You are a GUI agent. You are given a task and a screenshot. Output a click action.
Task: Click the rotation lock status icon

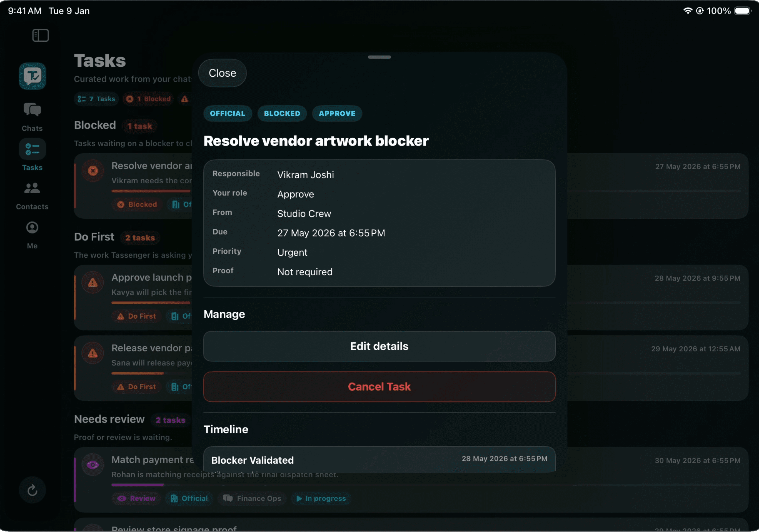click(x=700, y=11)
